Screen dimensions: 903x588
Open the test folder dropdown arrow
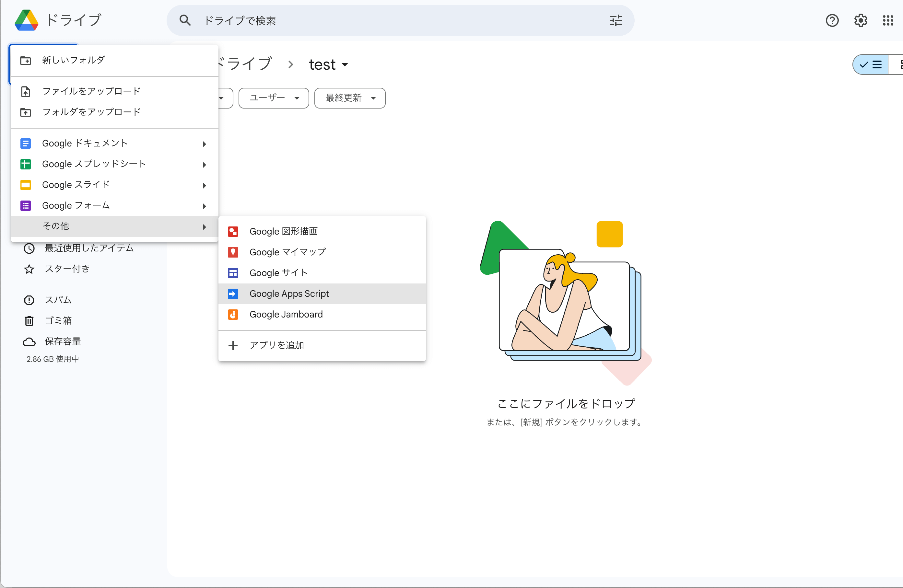pos(345,65)
